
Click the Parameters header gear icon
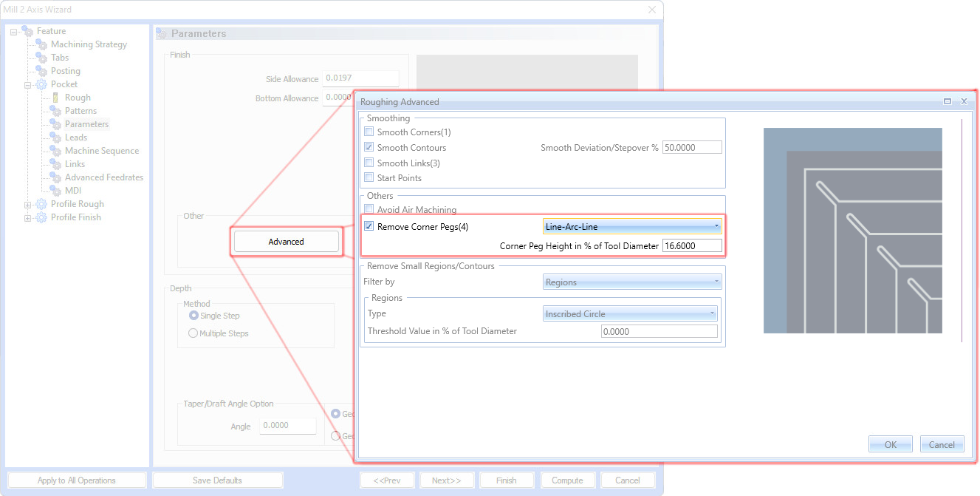162,33
